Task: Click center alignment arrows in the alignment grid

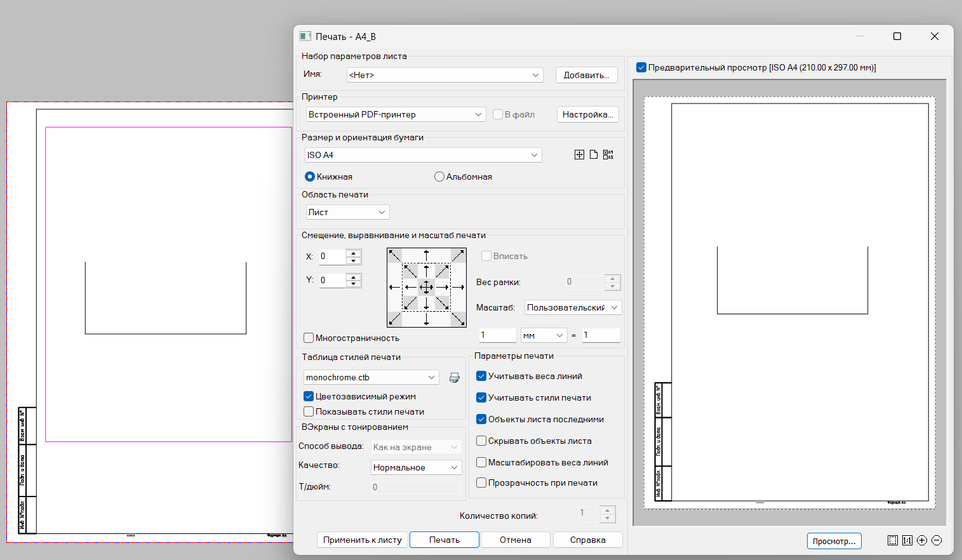Action: (x=426, y=287)
